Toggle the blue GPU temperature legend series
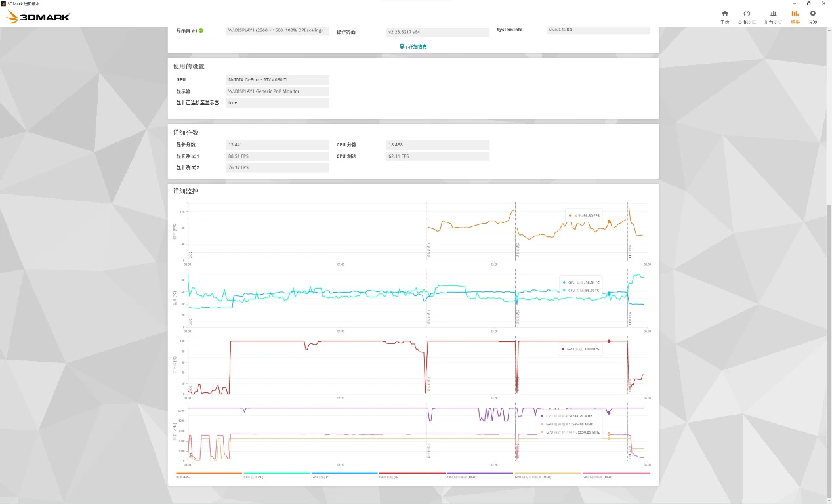Screen dimensions: 832x504 tap(345, 474)
